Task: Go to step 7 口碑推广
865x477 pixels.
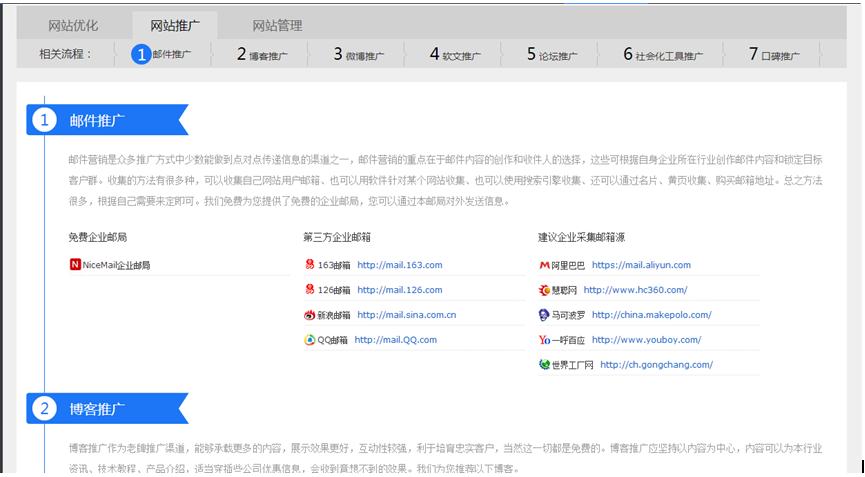Action: [x=774, y=54]
